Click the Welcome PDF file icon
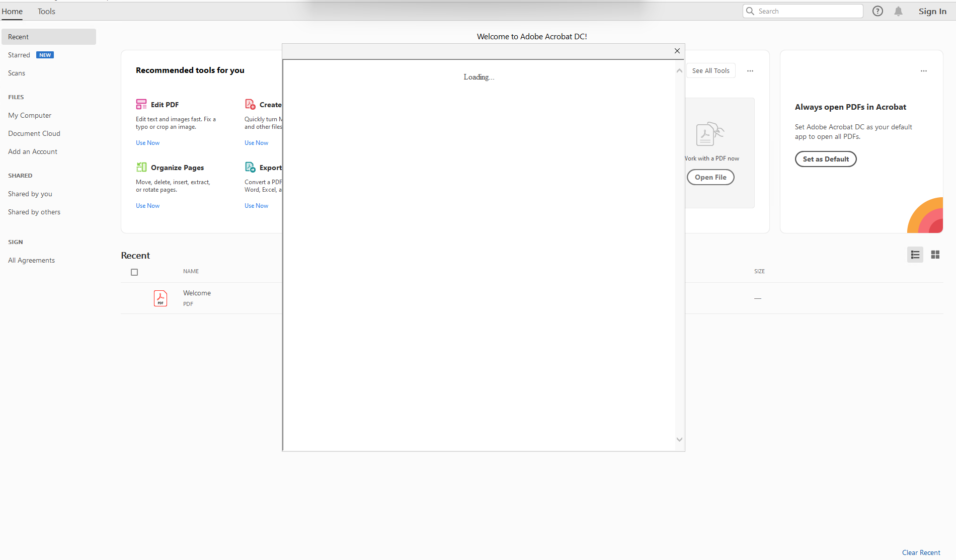 coord(161,298)
